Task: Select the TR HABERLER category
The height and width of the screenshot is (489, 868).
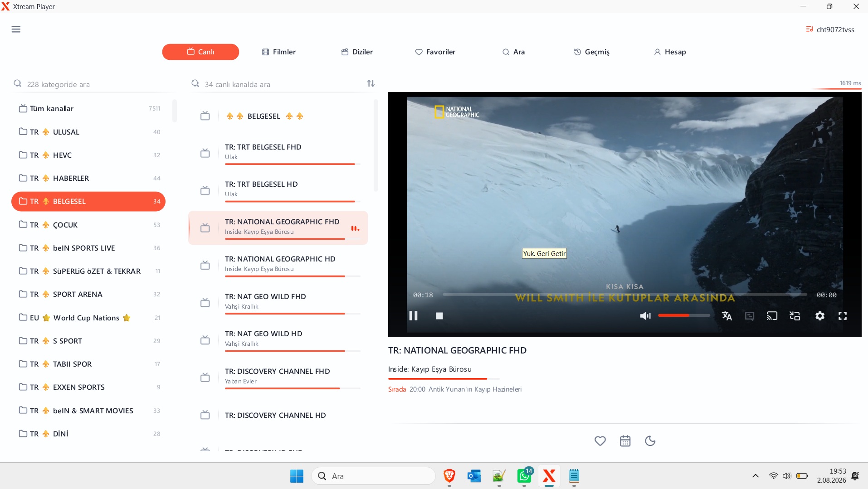Action: tap(88, 178)
